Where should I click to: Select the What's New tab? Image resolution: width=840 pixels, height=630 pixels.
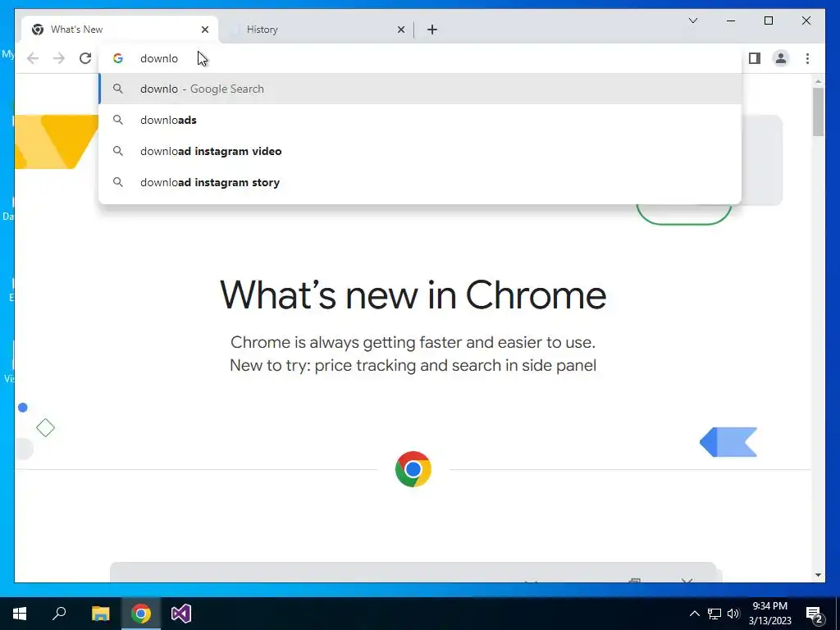(x=120, y=30)
